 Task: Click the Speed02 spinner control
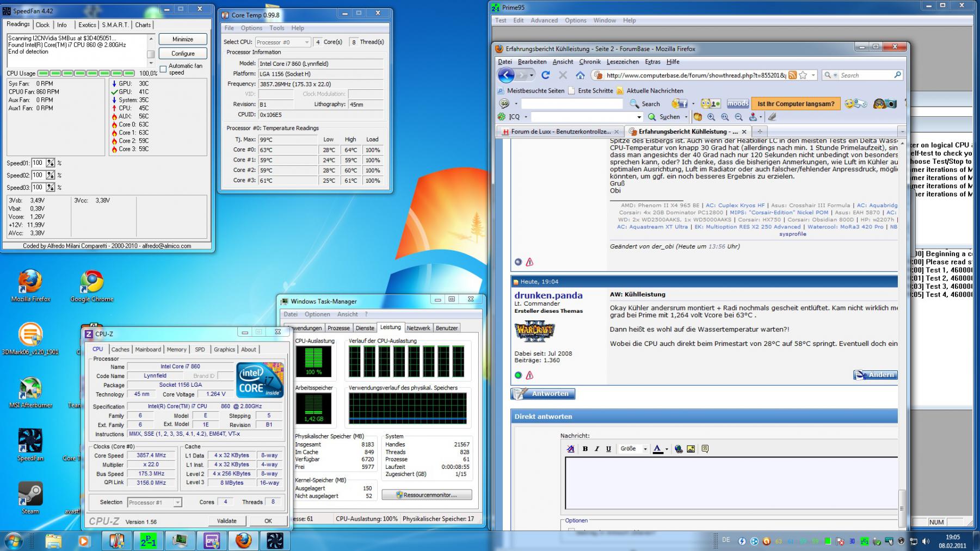point(51,175)
